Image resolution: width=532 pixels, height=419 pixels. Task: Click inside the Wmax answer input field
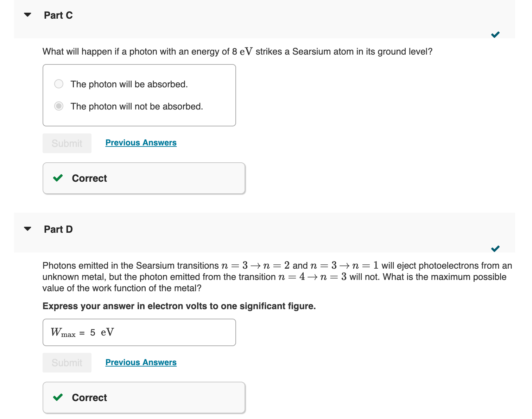[139, 332]
